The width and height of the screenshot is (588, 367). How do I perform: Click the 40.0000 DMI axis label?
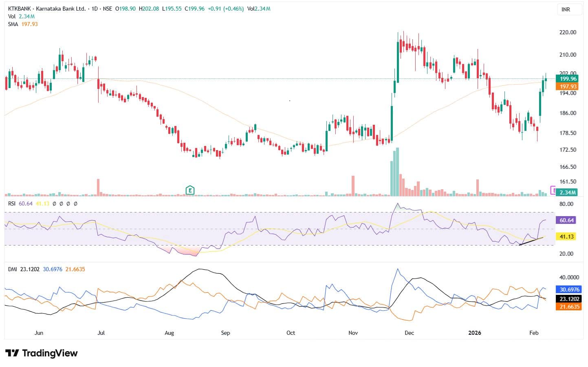coord(569,277)
